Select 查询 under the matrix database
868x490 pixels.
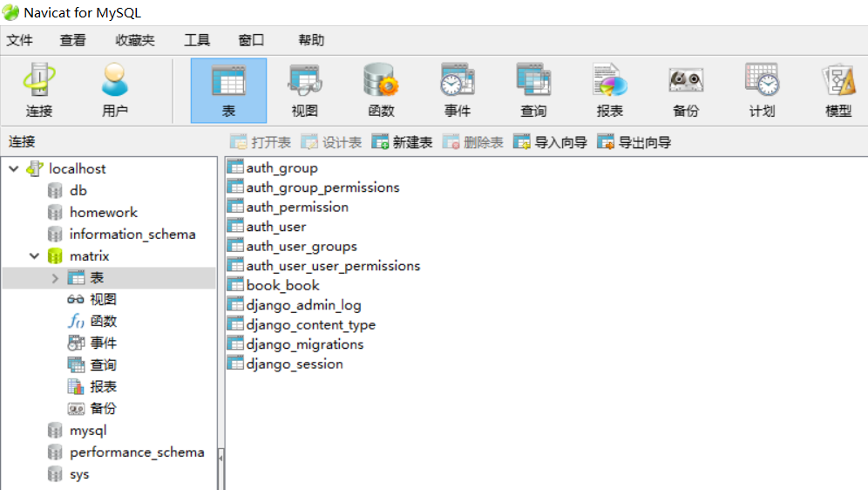(x=103, y=364)
